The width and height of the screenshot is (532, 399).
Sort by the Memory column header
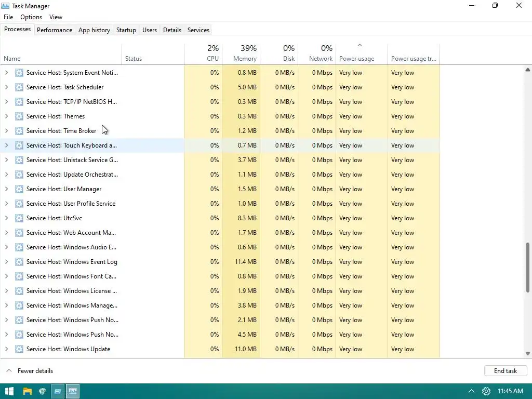tap(241, 54)
